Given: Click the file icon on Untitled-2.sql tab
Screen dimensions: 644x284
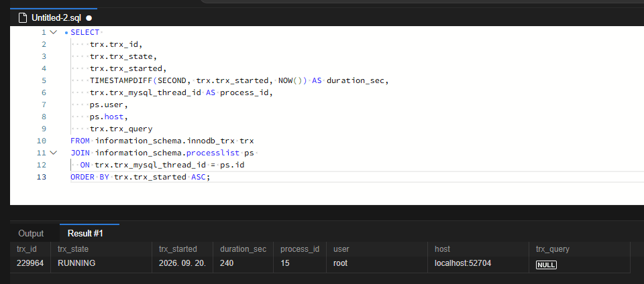Looking at the screenshot, I should click(x=23, y=18).
